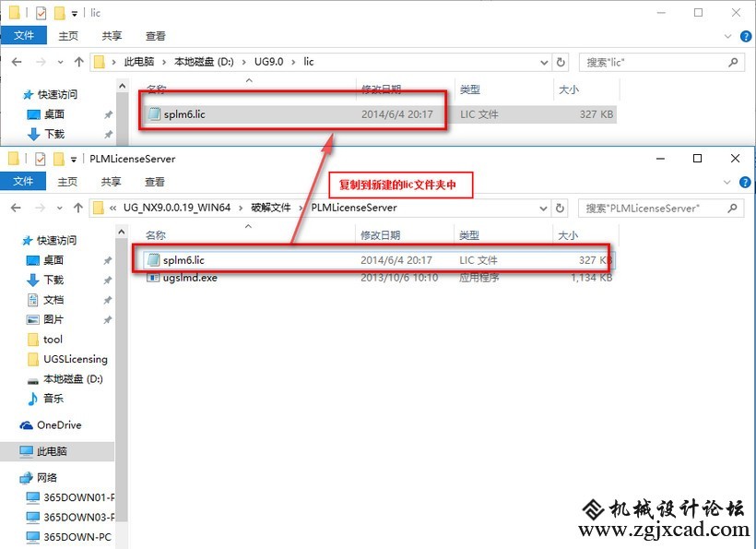
Task: Click UG9.0 in the lic address bar
Action: coord(268,62)
